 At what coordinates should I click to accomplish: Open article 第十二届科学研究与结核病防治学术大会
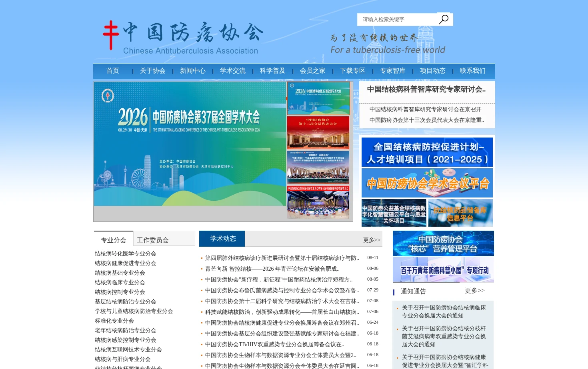[x=282, y=301]
